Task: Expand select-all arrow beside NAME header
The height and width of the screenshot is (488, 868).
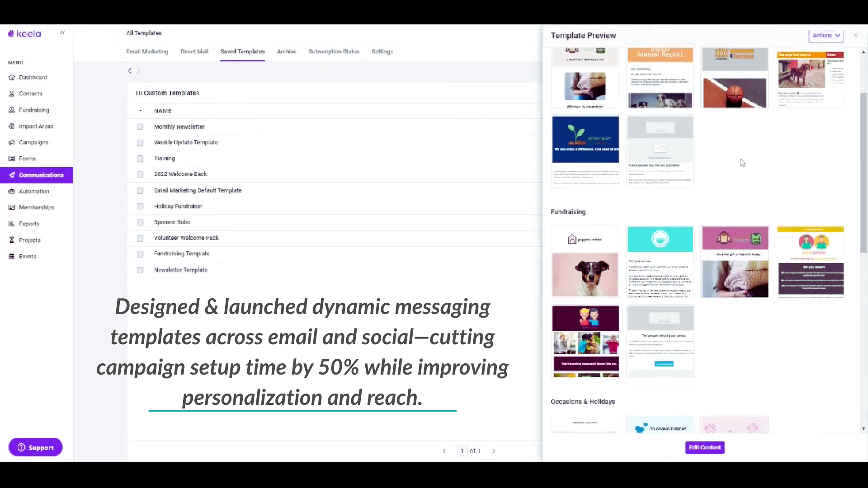Action: tap(140, 111)
